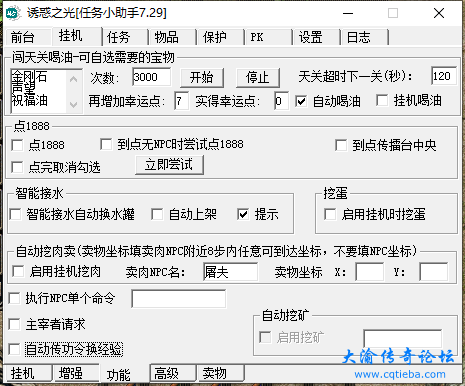465x386 pixels.
Task: Open the bottom 卖物 tab
Action: point(220,373)
